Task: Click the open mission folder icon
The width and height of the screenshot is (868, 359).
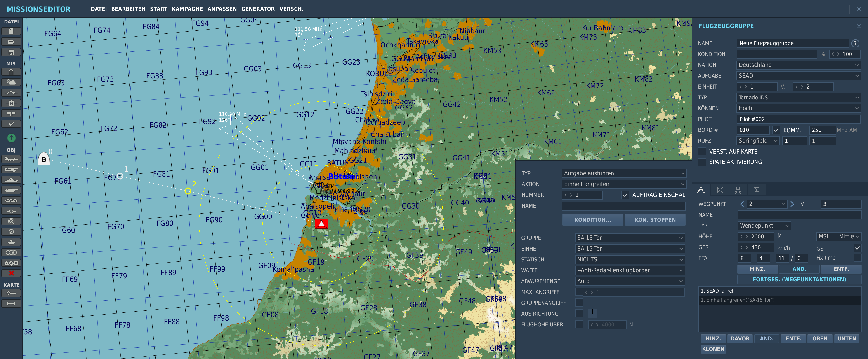Action: [11, 42]
